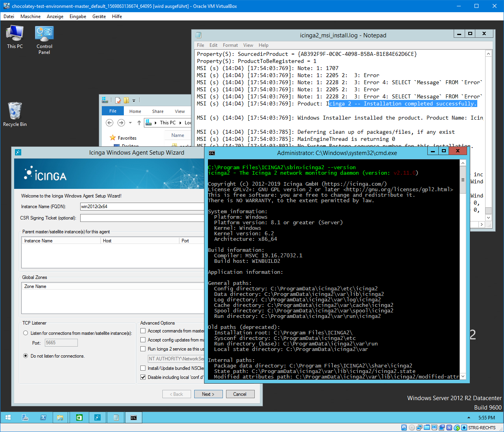The height and width of the screenshot is (432, 504).
Task: Switch to the Icinga wizard taskbar item
Action: pos(97,417)
